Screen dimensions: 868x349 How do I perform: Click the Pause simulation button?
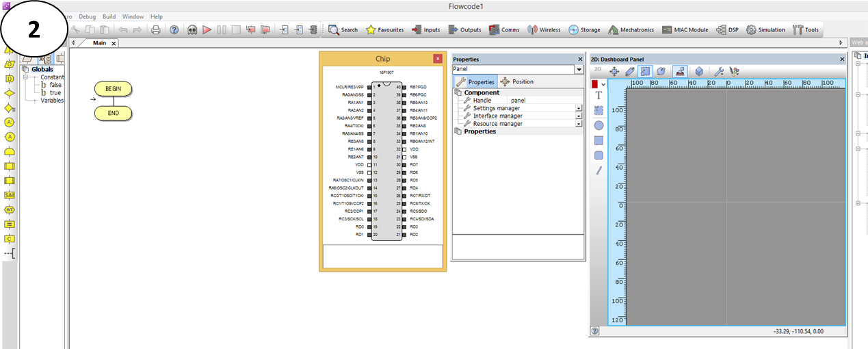(222, 30)
